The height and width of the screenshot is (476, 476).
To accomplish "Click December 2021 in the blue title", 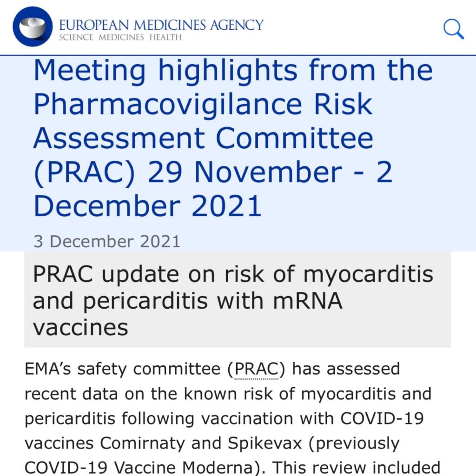I will (x=147, y=207).
